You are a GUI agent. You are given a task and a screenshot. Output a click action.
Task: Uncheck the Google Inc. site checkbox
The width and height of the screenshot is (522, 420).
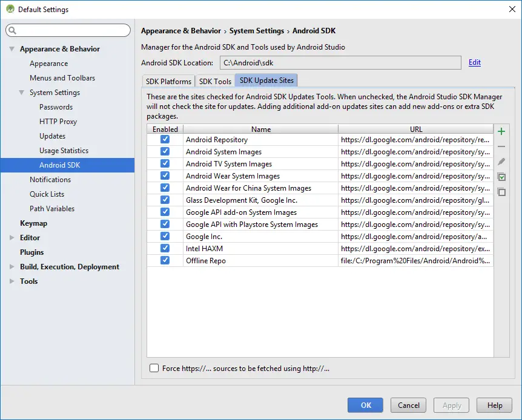165,236
